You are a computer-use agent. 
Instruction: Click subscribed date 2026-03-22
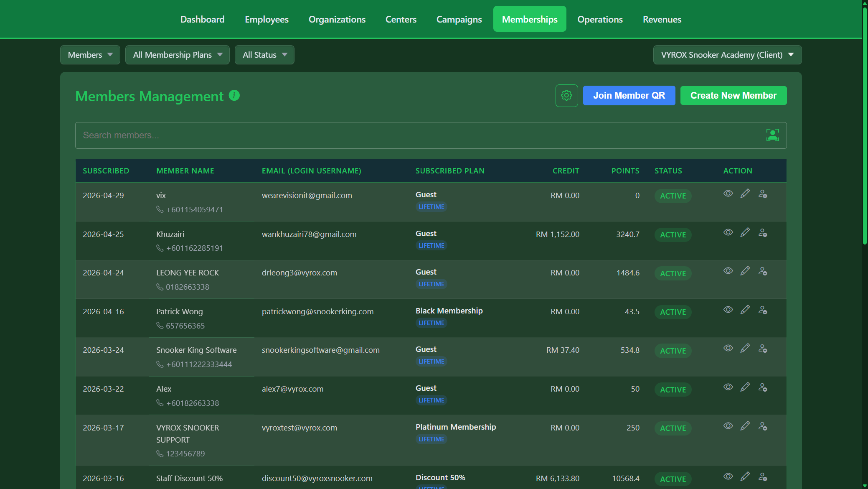point(103,389)
